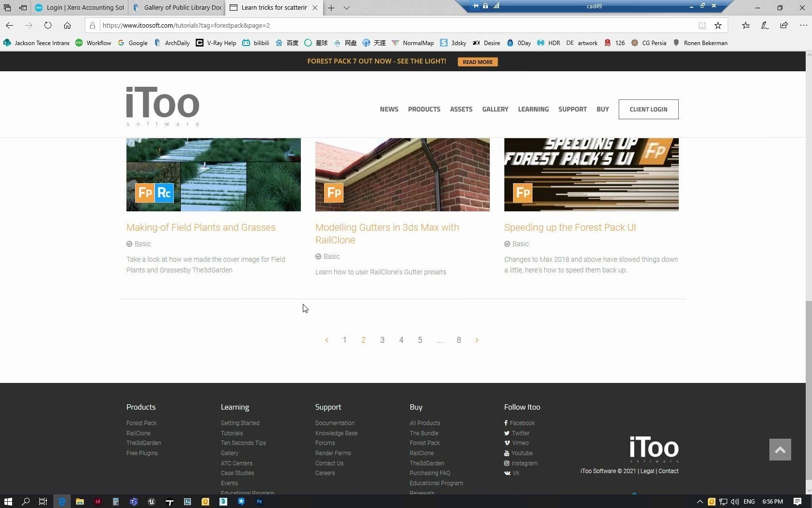
Task: Open Windows Start menu
Action: [x=8, y=502]
